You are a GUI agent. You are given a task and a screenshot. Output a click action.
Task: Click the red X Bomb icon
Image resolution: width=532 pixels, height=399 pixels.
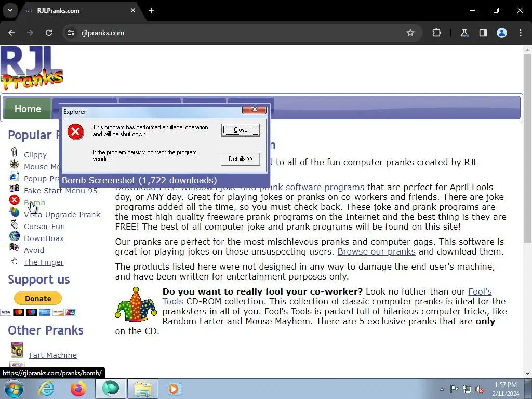pos(14,200)
